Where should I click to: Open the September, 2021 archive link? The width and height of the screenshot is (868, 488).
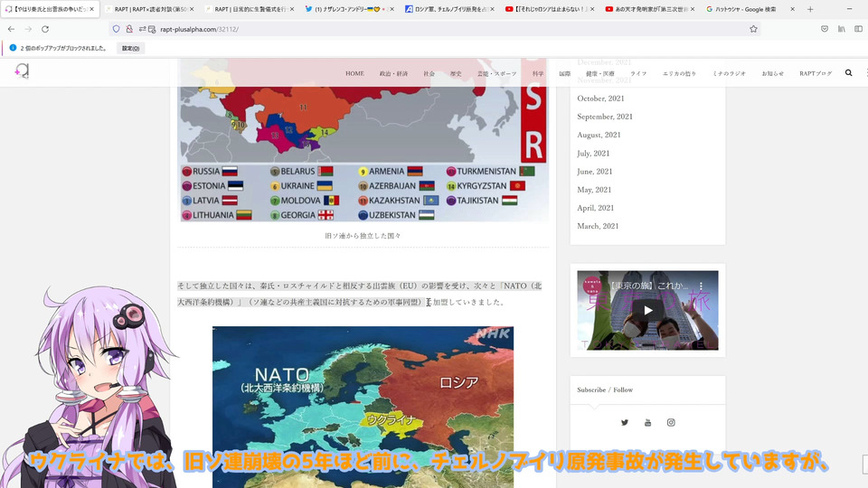pos(605,117)
